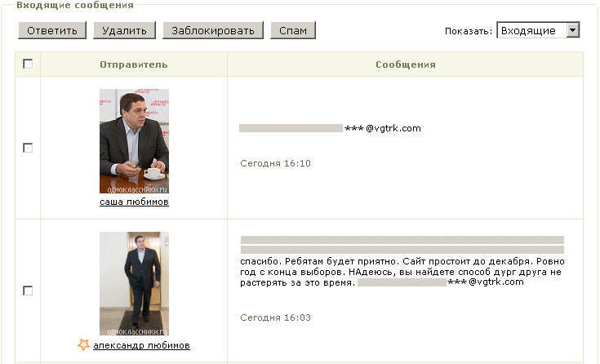Click the Сегодня 16:03 timestamp

click(x=275, y=317)
